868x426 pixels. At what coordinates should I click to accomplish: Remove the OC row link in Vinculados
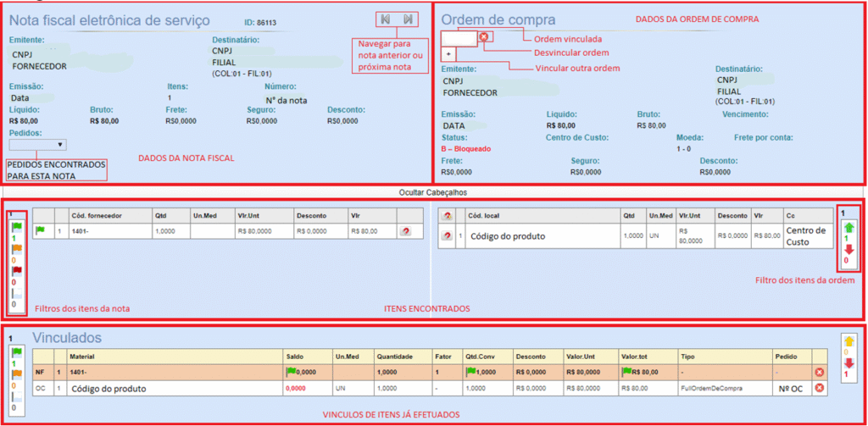(820, 388)
